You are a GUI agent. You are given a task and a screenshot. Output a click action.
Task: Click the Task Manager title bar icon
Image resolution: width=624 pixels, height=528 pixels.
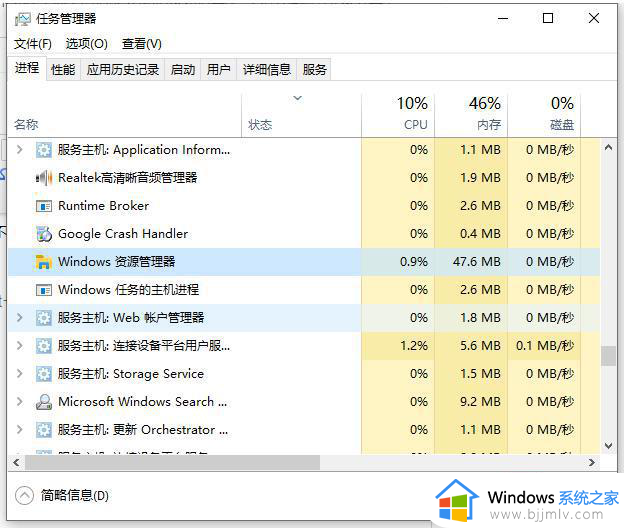click(x=22, y=19)
